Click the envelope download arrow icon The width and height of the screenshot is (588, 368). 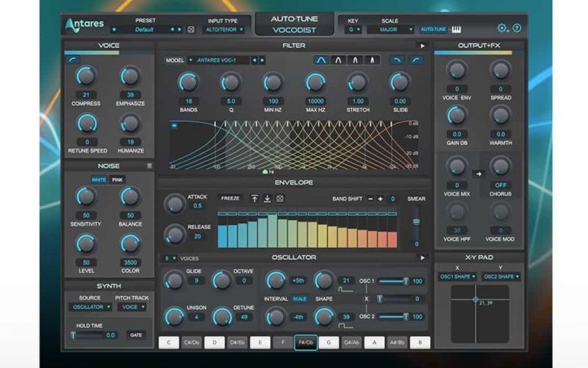pyautogui.click(x=268, y=199)
